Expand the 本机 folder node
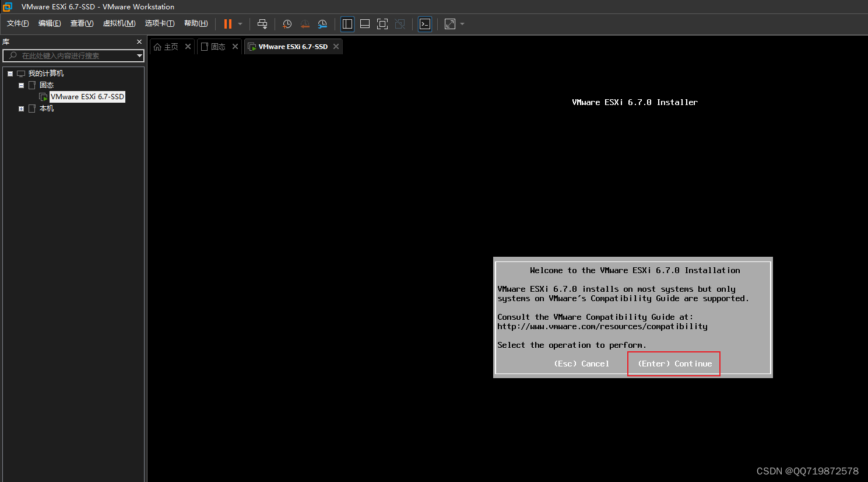This screenshot has height=482, width=868. click(x=22, y=109)
